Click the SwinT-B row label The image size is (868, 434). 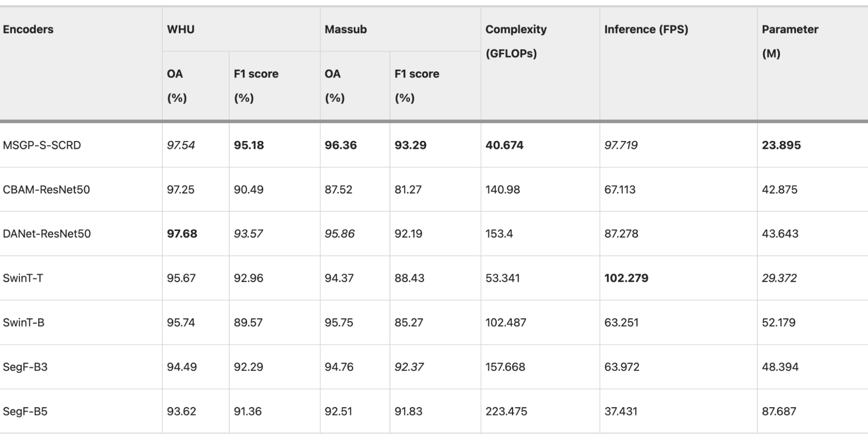point(23,322)
